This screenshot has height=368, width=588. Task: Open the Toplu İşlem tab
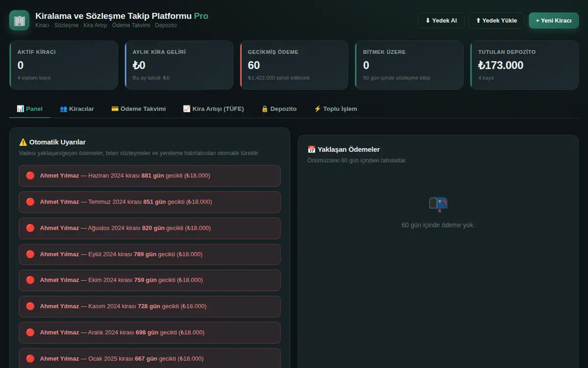[x=336, y=109]
